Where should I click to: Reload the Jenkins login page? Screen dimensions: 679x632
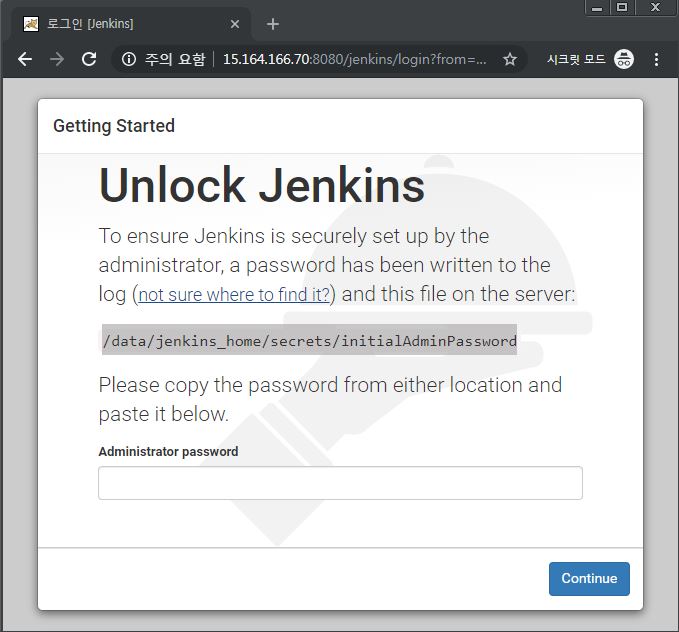[89, 59]
